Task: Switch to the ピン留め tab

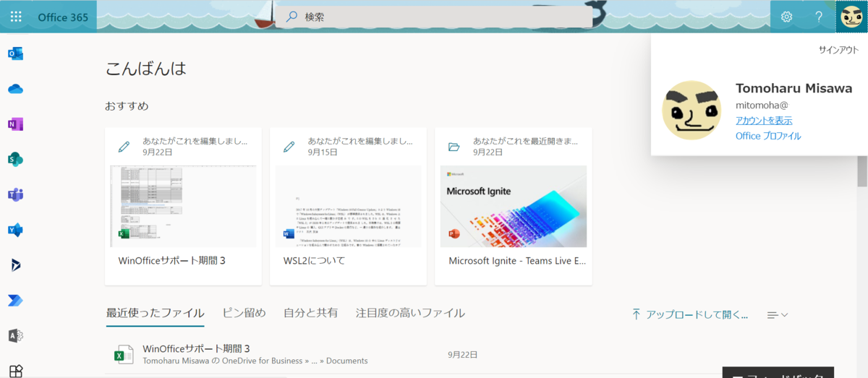Action: point(244,313)
